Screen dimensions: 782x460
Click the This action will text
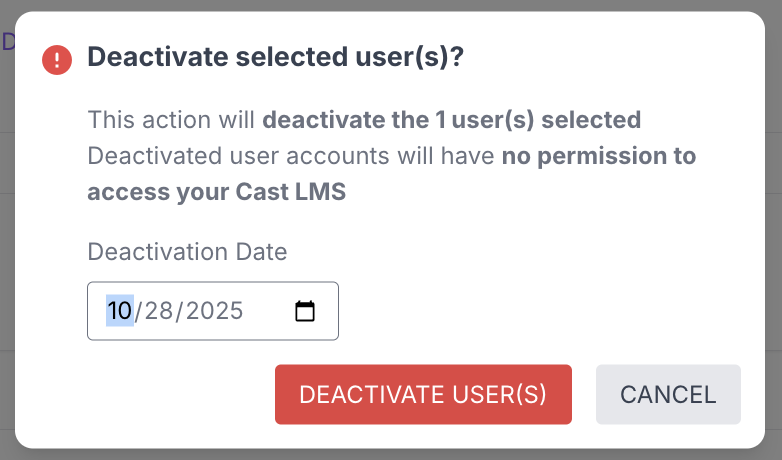pos(172,120)
